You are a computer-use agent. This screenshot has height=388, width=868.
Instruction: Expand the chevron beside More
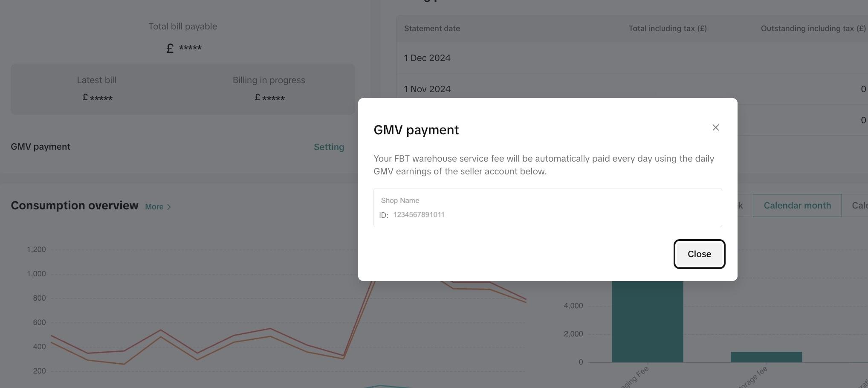tap(168, 207)
